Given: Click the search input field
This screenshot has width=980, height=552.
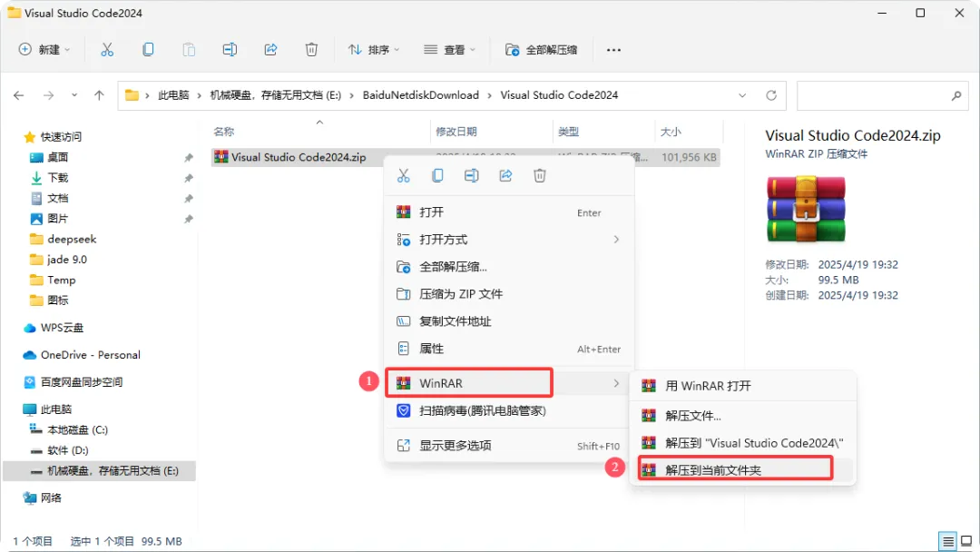Looking at the screenshot, I should [x=883, y=95].
